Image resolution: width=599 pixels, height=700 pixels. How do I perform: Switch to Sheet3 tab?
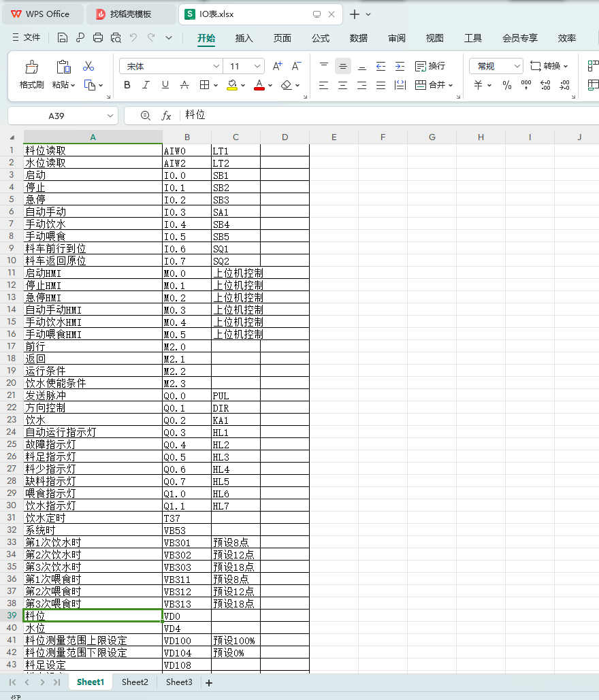pyautogui.click(x=179, y=682)
